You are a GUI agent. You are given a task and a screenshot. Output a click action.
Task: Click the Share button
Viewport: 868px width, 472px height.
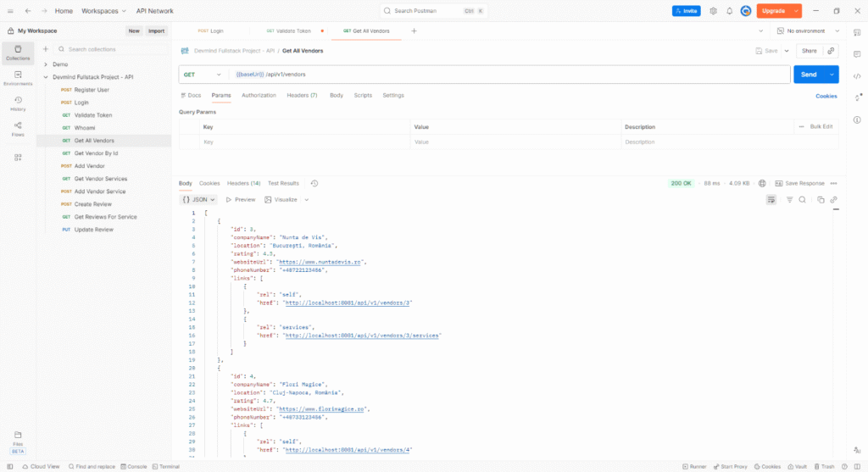pos(810,51)
